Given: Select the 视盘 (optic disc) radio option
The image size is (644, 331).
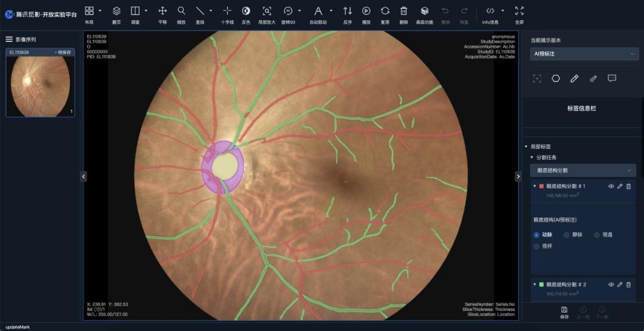Looking at the screenshot, I should pos(597,235).
